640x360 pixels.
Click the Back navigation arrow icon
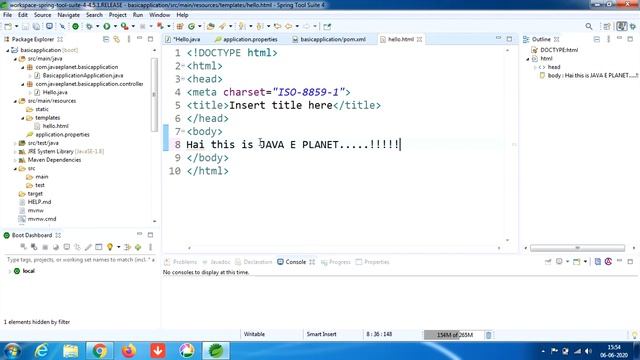tap(289, 27)
